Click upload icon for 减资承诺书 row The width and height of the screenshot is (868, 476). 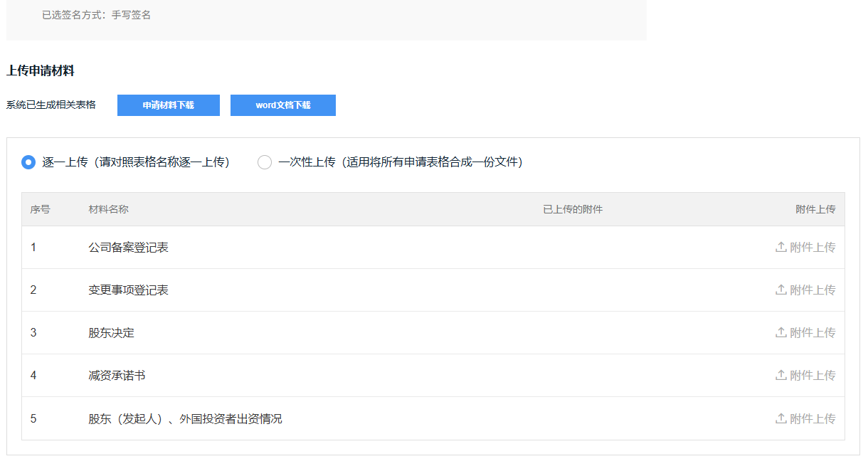(x=780, y=375)
